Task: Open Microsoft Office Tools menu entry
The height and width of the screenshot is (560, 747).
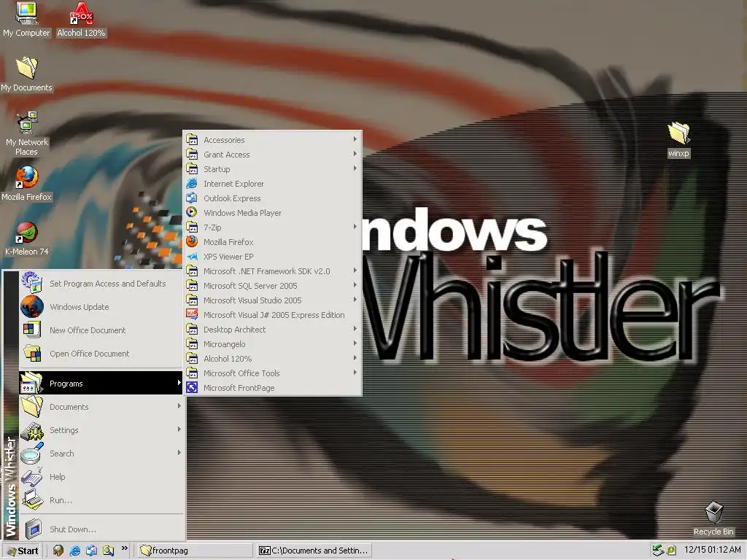Action: pos(273,373)
